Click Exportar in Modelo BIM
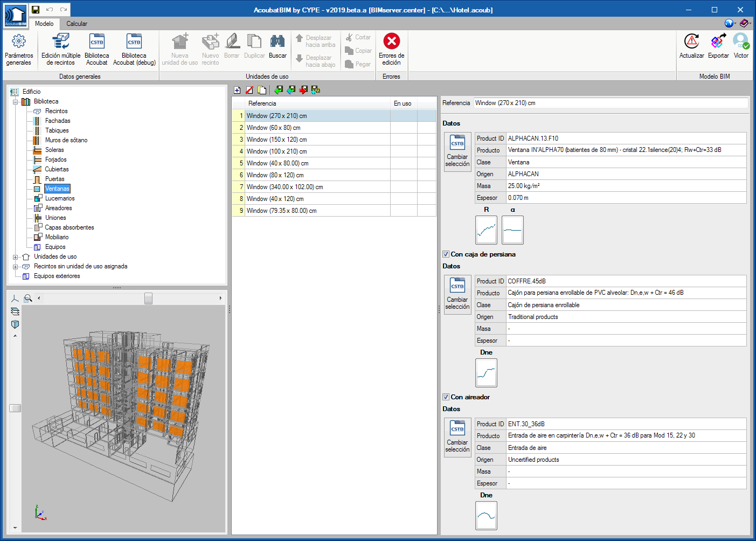Image resolution: width=756 pixels, height=541 pixels. 718,46
